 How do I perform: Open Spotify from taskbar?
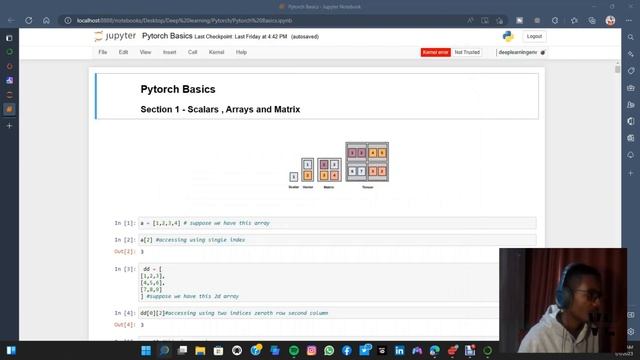(x=293, y=351)
